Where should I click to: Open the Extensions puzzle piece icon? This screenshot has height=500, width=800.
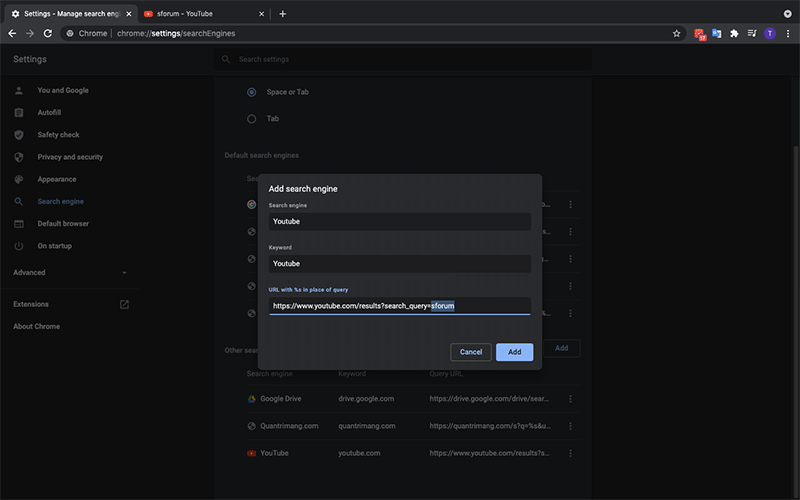click(734, 33)
